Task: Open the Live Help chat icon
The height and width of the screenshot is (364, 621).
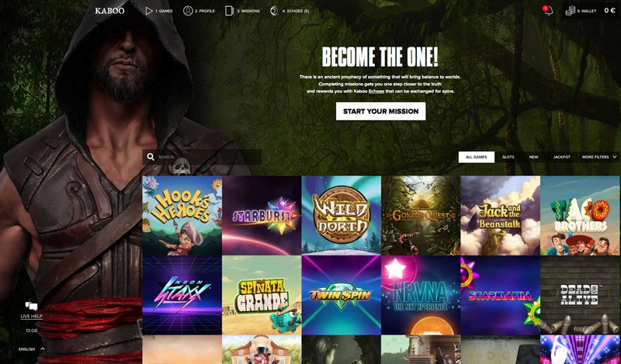Action: pos(31,306)
